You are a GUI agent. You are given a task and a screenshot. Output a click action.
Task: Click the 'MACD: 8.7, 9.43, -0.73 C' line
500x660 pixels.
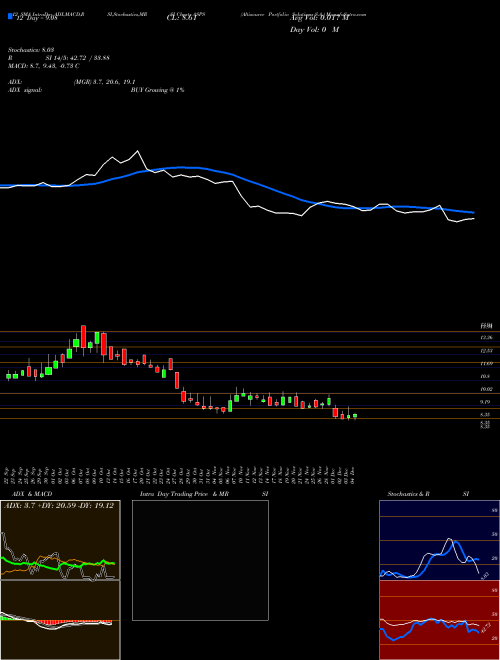(44, 66)
